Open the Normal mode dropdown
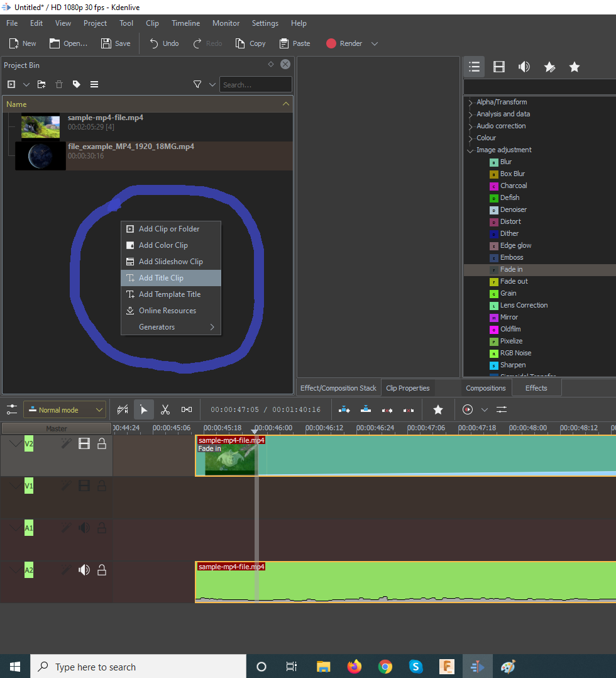The width and height of the screenshot is (616, 678). [65, 410]
